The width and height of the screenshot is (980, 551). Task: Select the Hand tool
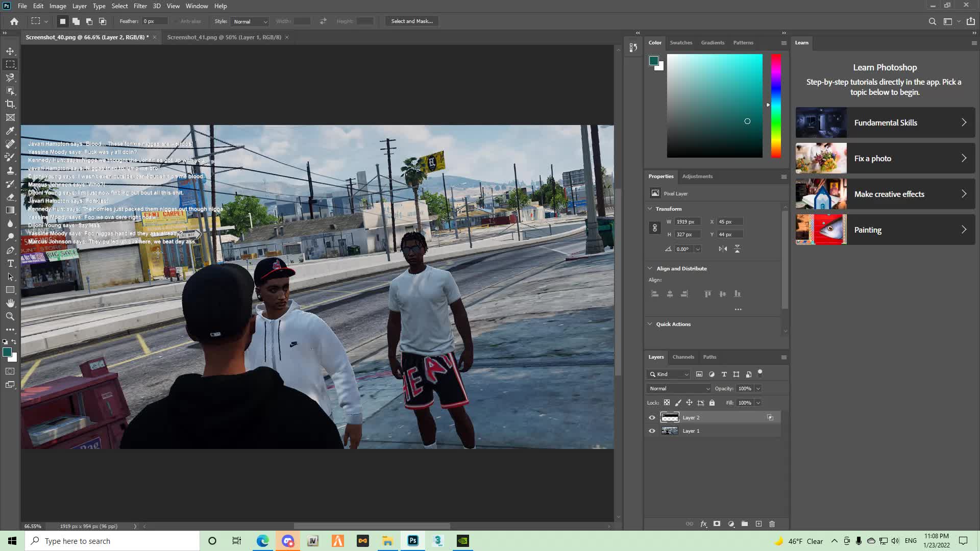click(10, 303)
